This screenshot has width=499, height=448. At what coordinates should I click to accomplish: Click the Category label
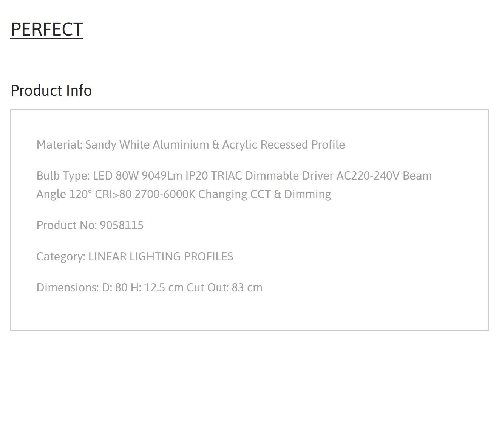(x=61, y=256)
